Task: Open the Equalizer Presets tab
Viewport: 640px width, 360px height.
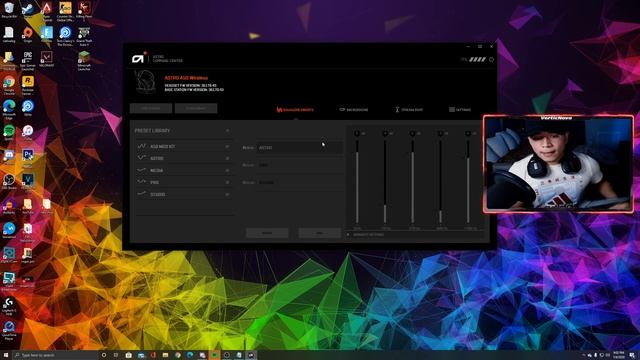Action: [295, 110]
